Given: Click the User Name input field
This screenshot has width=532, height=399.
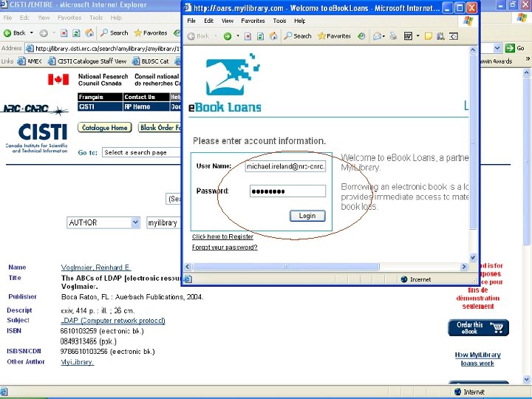Looking at the screenshot, I should 285,166.
